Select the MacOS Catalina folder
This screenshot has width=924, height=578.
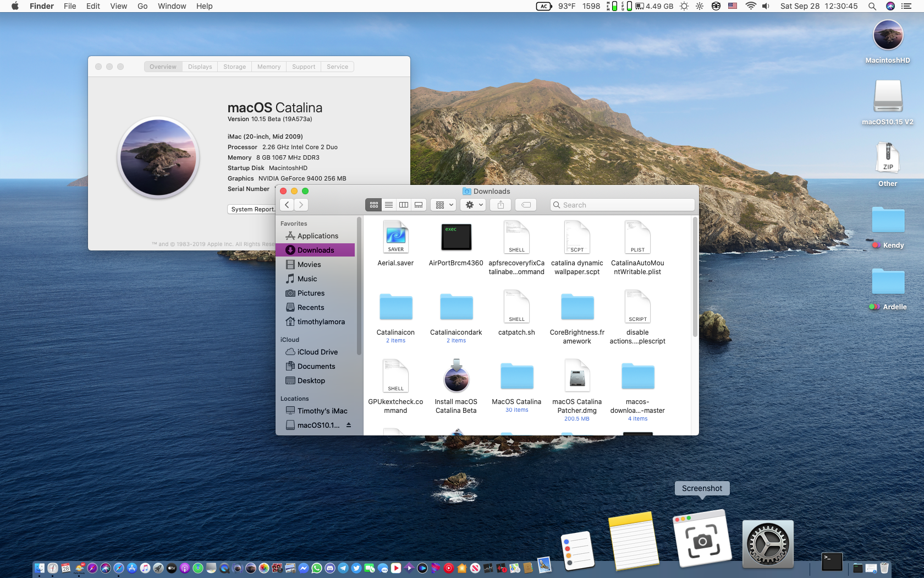516,376
